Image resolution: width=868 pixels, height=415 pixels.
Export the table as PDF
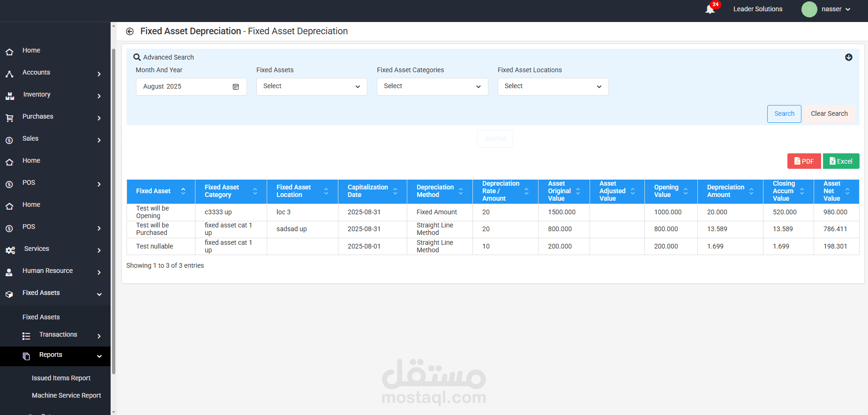(804, 161)
